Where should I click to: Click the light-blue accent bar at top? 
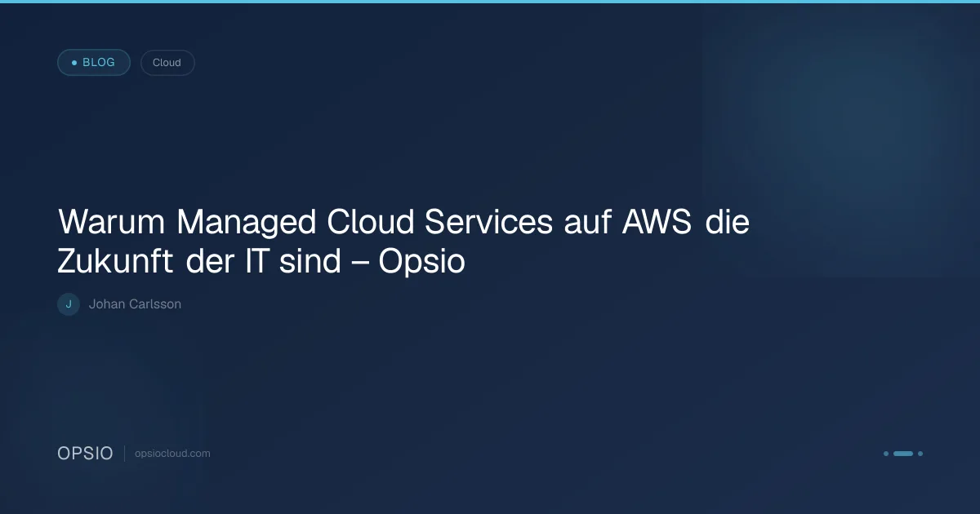point(490,2)
